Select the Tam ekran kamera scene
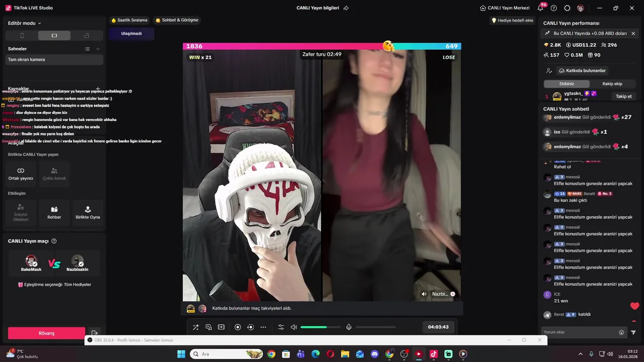The height and width of the screenshot is (362, 644). [54, 59]
